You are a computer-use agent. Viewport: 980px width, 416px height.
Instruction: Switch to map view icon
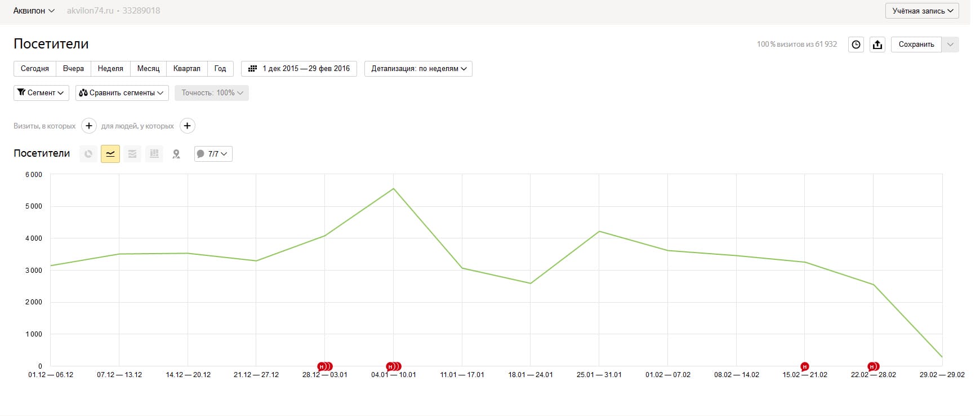[x=176, y=154]
